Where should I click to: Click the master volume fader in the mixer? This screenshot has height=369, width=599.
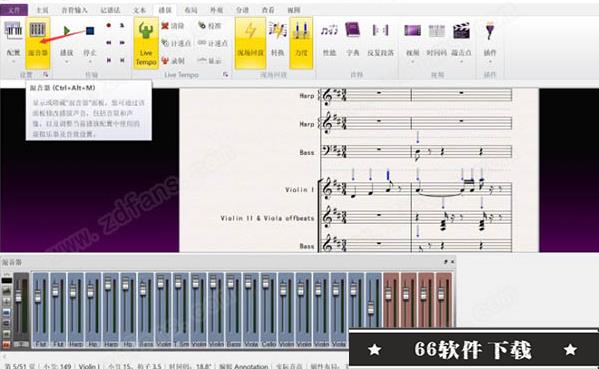point(18,296)
